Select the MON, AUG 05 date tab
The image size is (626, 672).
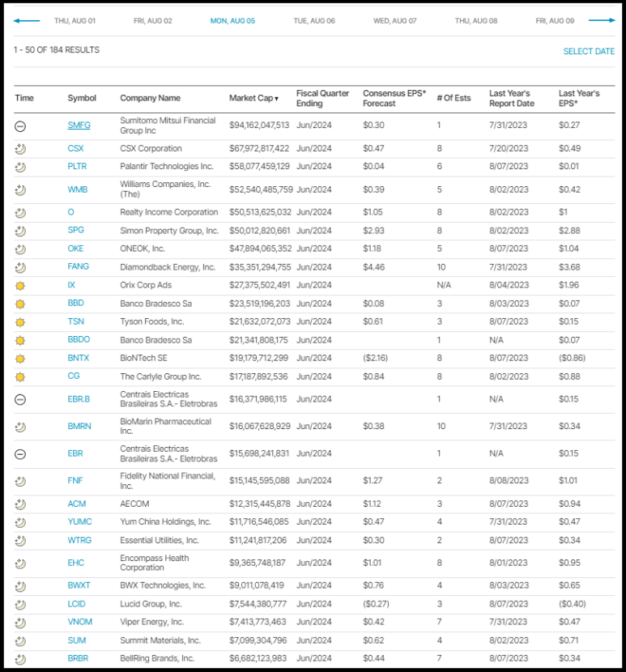pyautogui.click(x=232, y=20)
